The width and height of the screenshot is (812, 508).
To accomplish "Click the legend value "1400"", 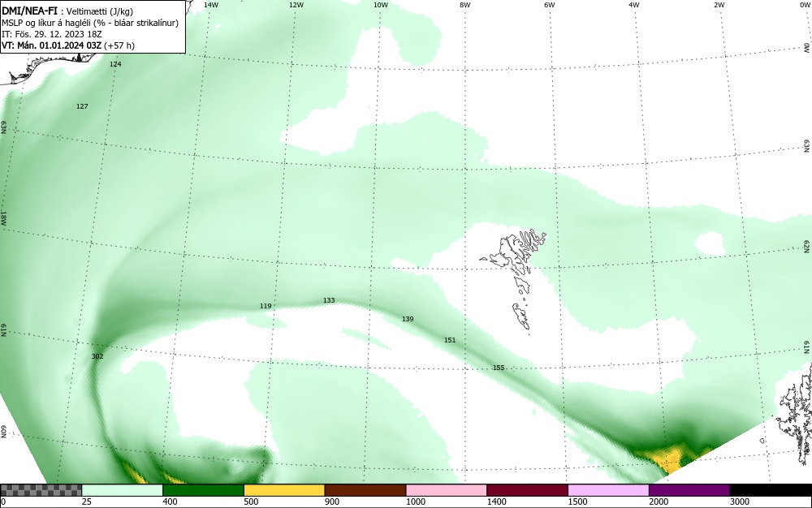I will click(x=497, y=502).
